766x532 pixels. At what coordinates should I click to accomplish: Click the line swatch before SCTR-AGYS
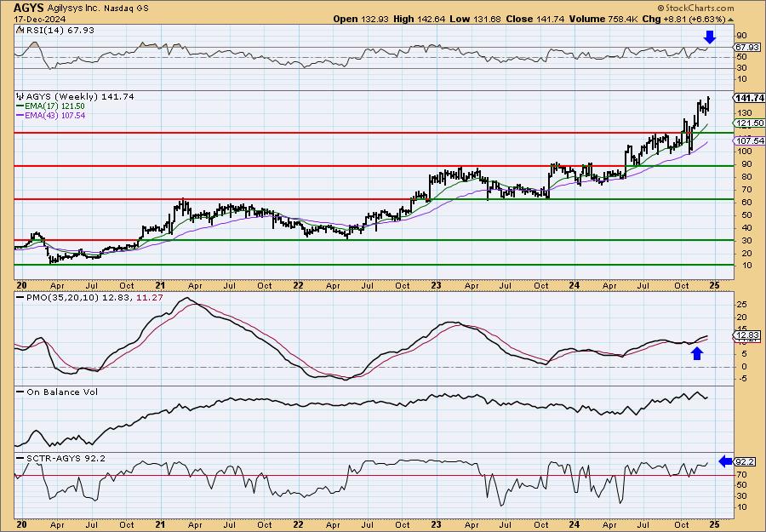pyautogui.click(x=20, y=458)
